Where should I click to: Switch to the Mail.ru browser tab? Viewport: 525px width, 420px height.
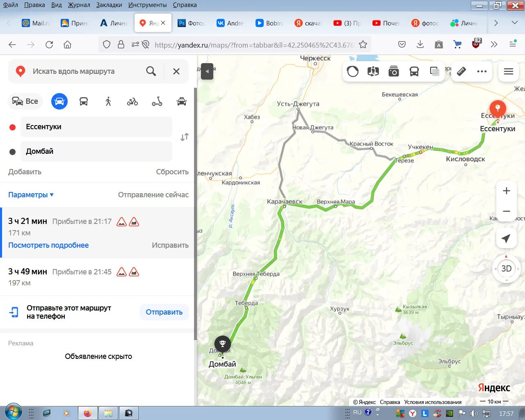pyautogui.click(x=36, y=23)
